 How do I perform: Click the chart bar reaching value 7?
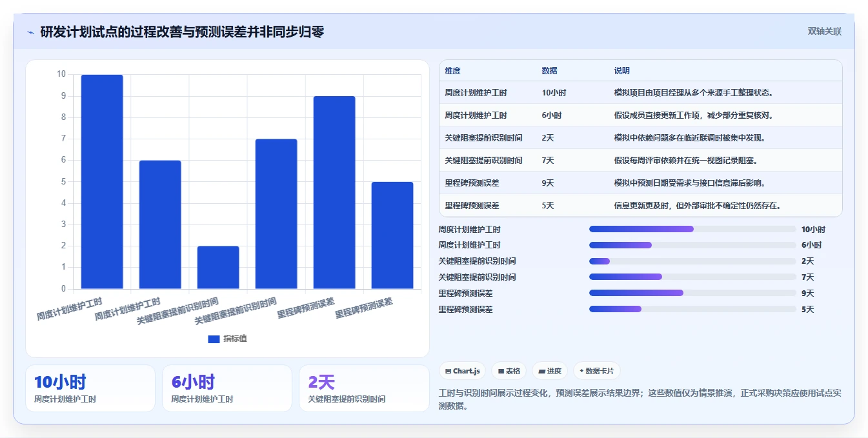click(276, 214)
